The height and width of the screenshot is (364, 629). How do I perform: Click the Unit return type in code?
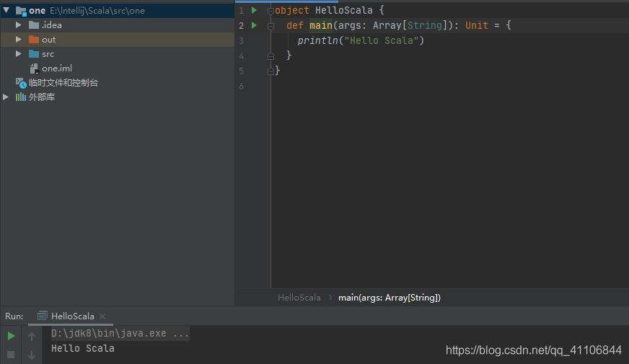point(477,25)
